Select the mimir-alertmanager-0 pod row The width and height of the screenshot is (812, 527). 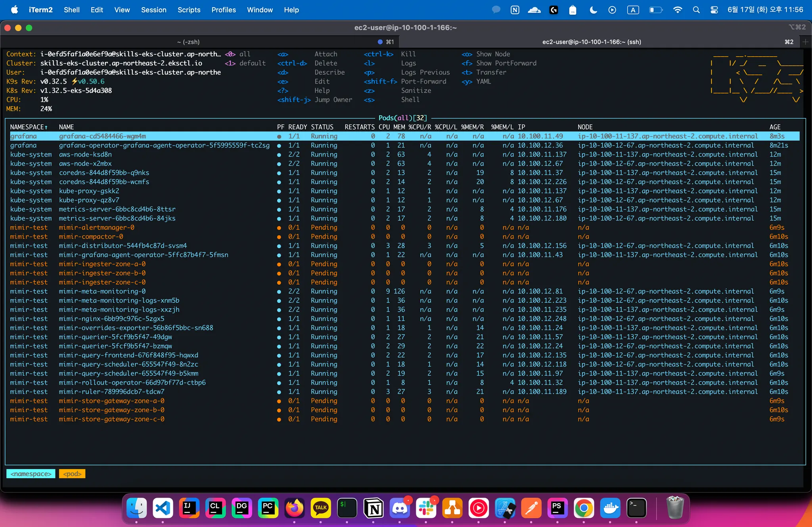96,227
